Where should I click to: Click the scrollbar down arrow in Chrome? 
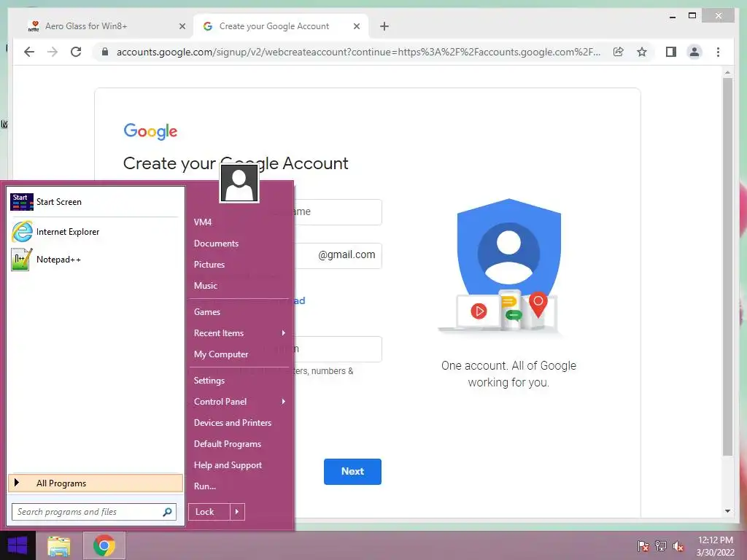pyautogui.click(x=727, y=511)
